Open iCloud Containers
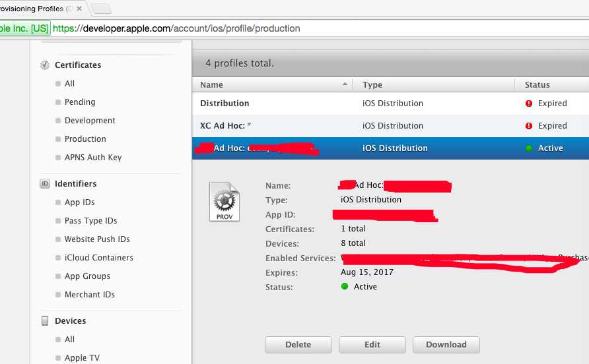This screenshot has width=589, height=364. [x=99, y=257]
